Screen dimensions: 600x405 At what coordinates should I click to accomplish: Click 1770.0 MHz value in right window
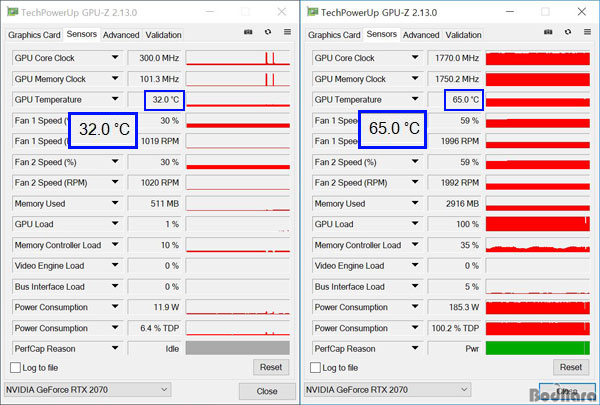457,58
